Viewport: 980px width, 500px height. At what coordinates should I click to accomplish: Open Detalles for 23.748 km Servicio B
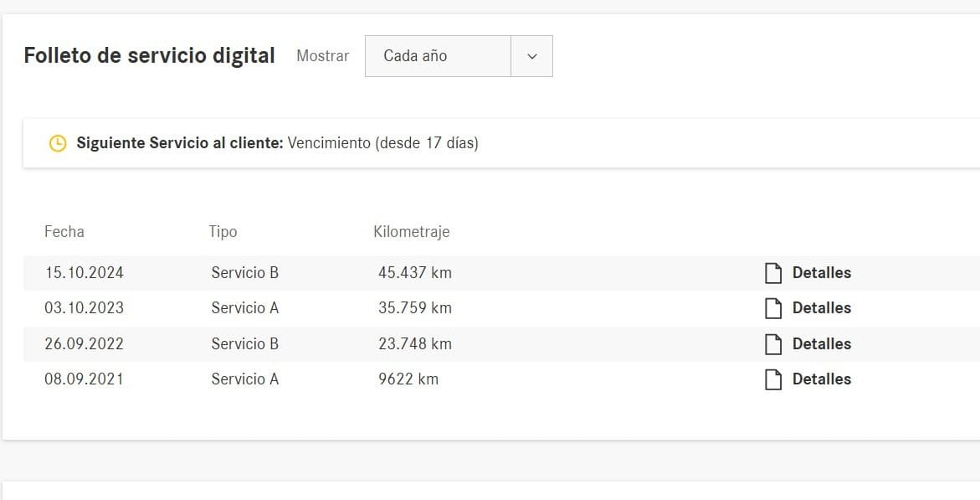(x=821, y=344)
